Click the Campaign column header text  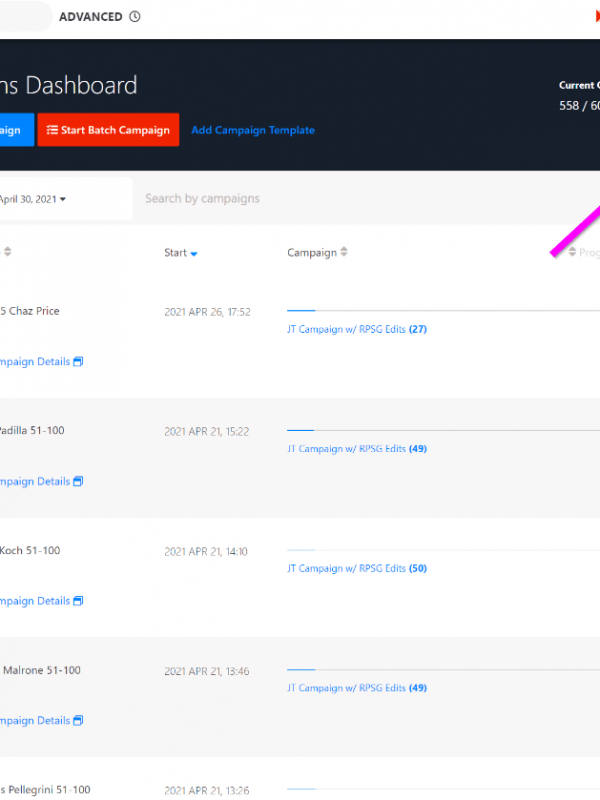pyautogui.click(x=312, y=253)
